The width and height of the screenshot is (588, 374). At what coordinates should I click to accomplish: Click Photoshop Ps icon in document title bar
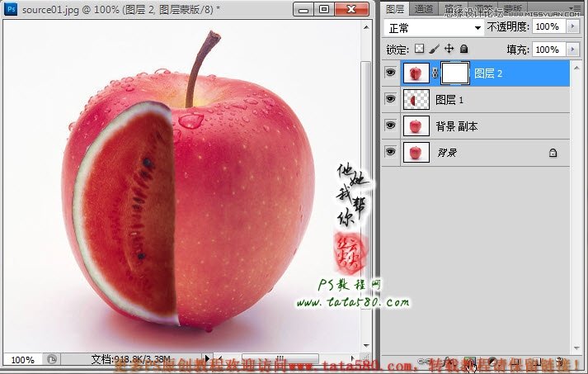(x=12, y=9)
